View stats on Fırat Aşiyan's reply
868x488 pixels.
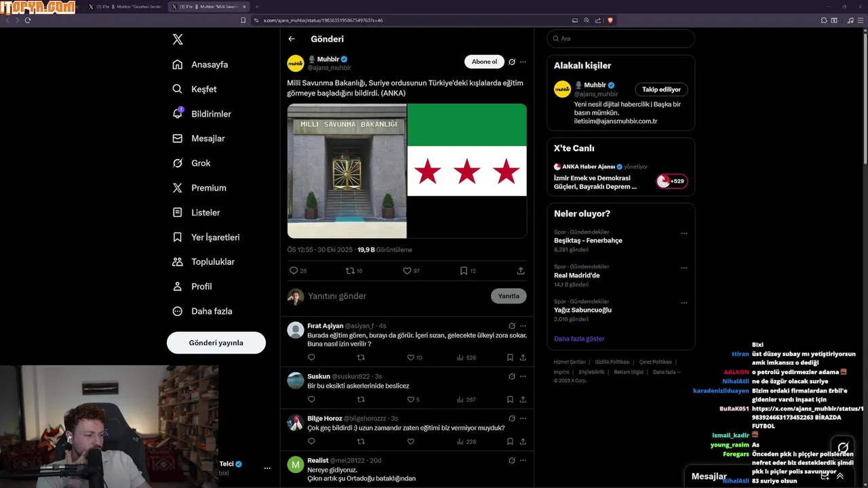click(x=467, y=357)
